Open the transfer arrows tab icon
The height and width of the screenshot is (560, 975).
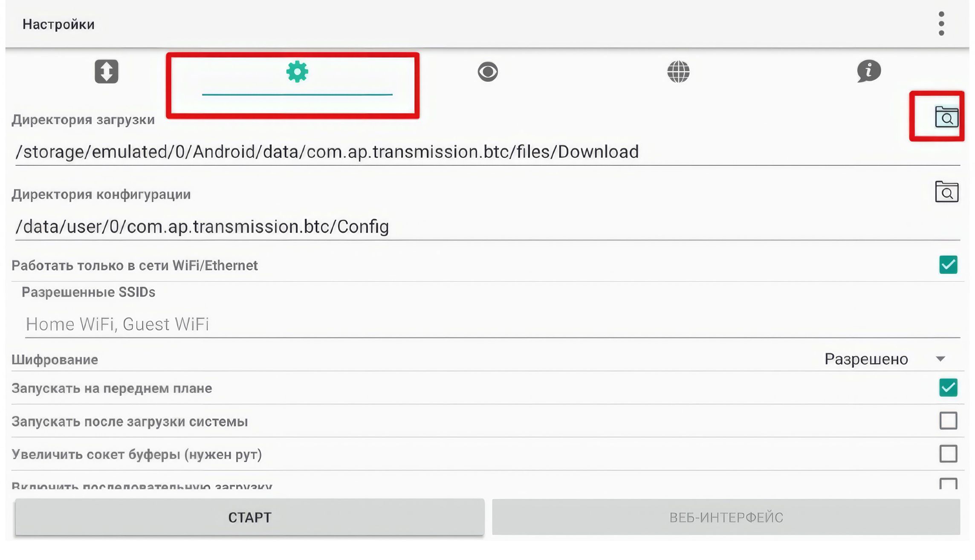click(106, 71)
